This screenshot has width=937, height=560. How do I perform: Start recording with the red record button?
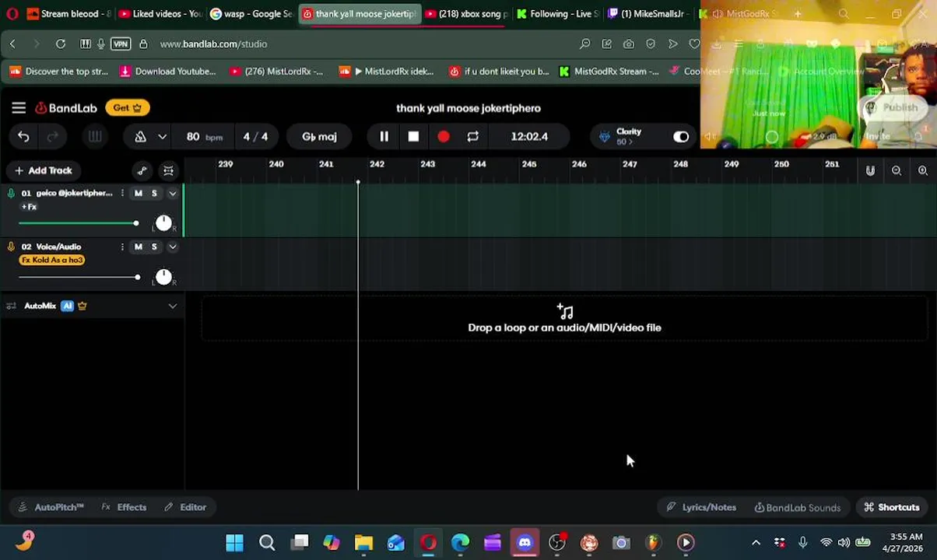[x=443, y=137]
